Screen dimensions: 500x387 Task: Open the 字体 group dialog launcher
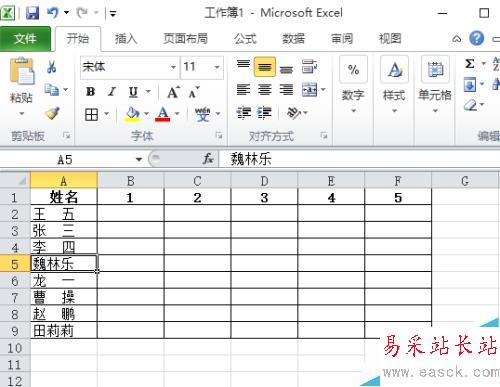pyautogui.click(x=219, y=135)
